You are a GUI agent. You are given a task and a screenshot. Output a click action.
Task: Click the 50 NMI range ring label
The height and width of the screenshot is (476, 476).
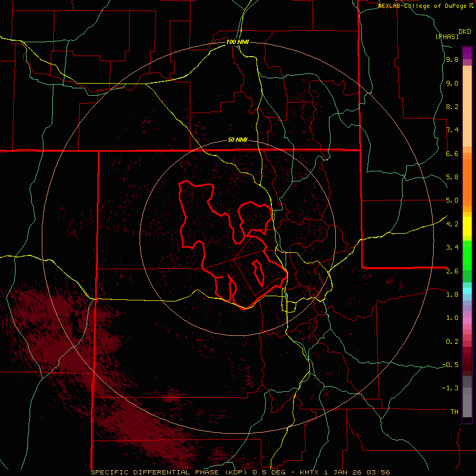237,140
